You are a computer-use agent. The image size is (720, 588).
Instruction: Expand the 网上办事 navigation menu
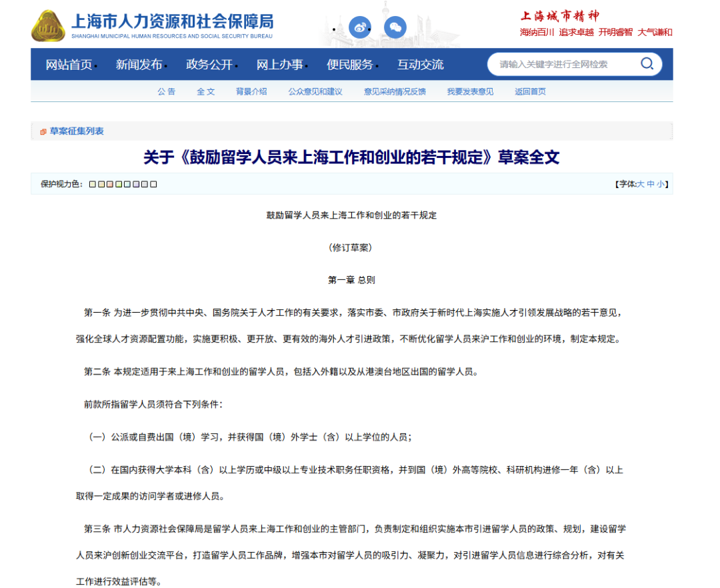[x=280, y=65]
